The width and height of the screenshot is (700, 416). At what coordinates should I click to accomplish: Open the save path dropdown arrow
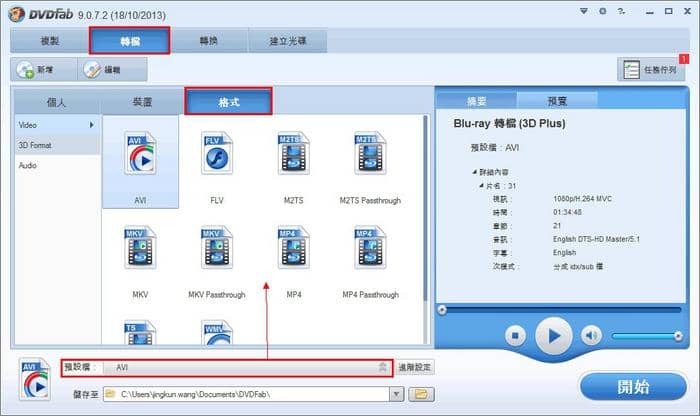pyautogui.click(x=396, y=394)
